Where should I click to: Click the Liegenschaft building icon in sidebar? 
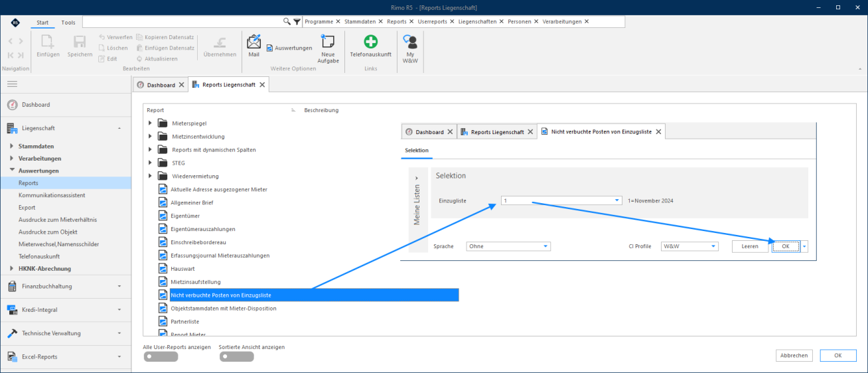point(12,128)
